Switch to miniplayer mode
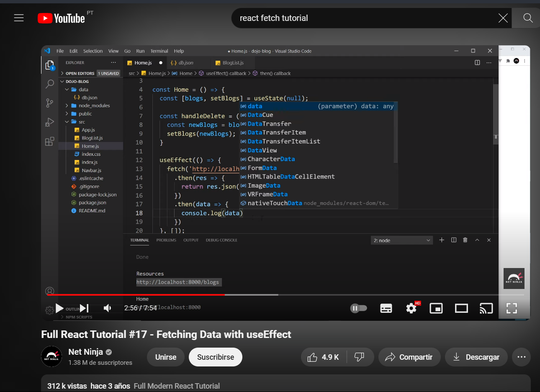This screenshot has width=540, height=392. (x=436, y=309)
